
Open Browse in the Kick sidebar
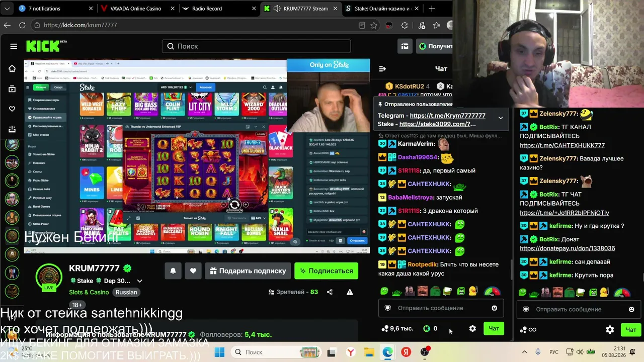[12, 89]
